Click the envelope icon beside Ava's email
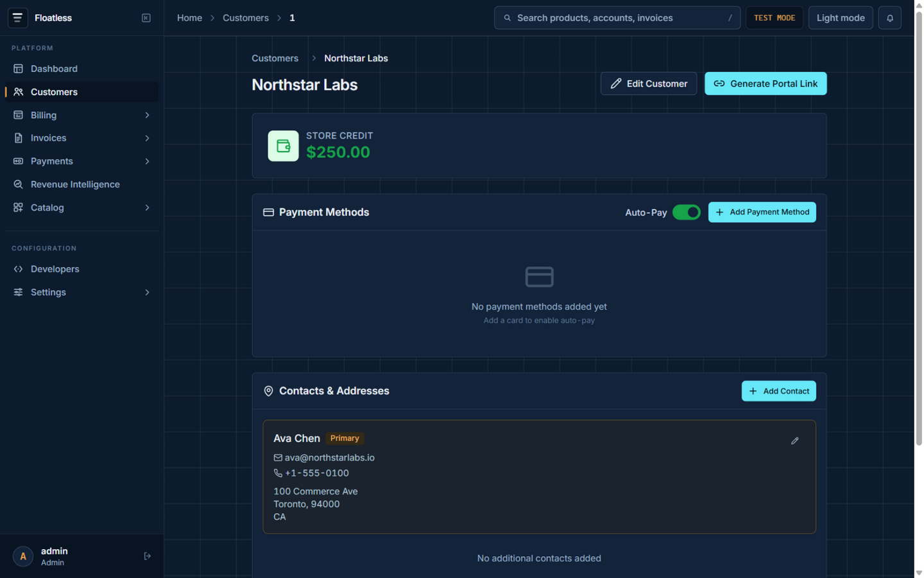 [278, 458]
